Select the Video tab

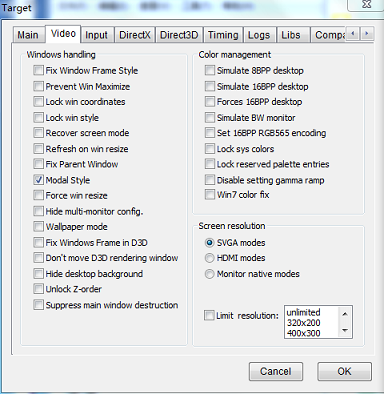(x=63, y=34)
